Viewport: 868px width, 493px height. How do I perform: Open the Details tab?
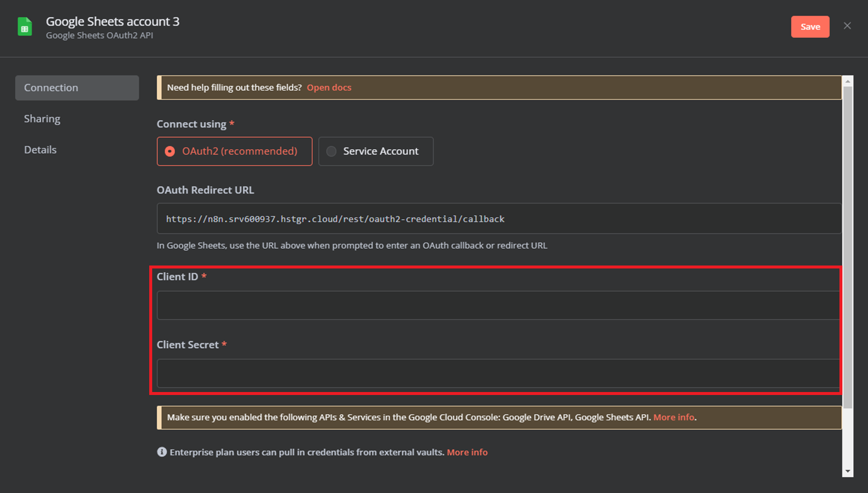pyautogui.click(x=40, y=149)
